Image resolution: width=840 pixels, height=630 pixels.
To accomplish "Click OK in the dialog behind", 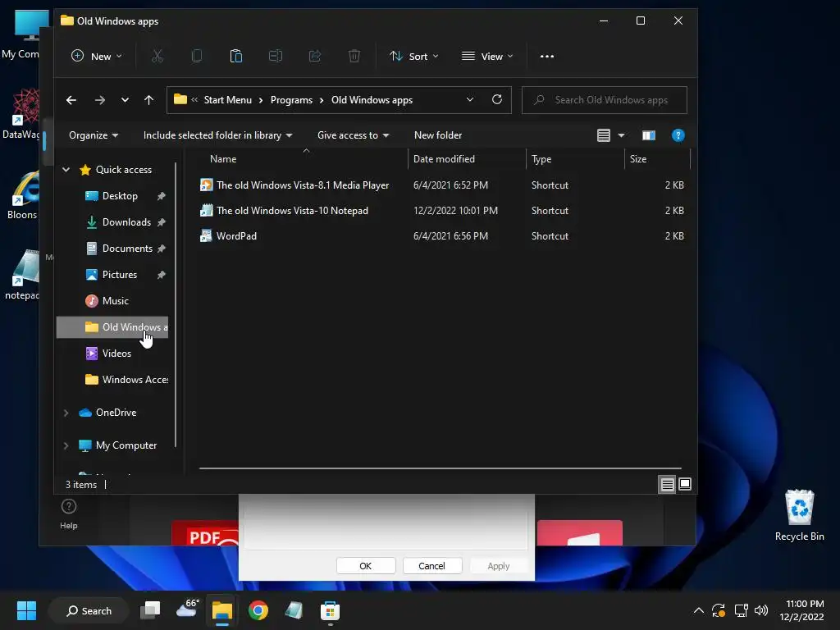I will pos(366,566).
